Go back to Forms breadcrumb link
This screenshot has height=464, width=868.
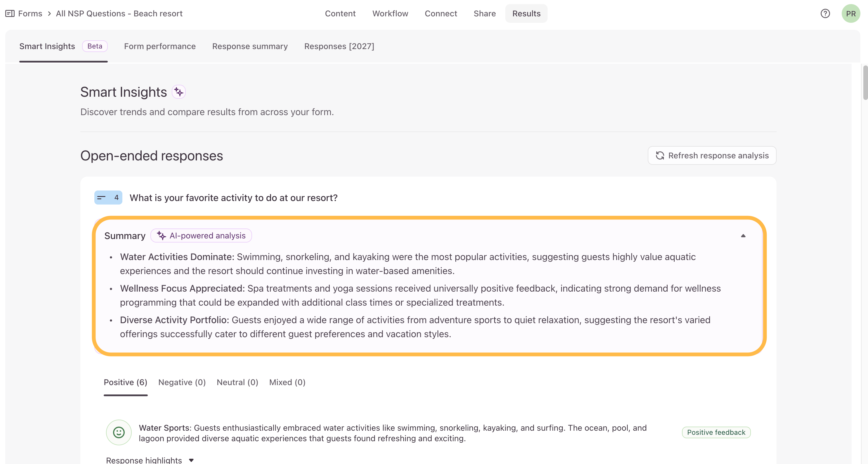(x=30, y=13)
